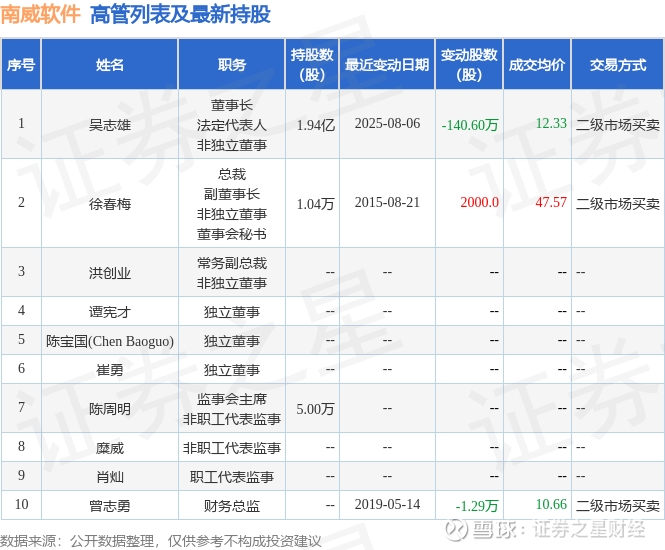Viewport: 665px width, 550px height.
Task: Click the 职工代表监事 in 肖灿's row
Action: tap(232, 477)
